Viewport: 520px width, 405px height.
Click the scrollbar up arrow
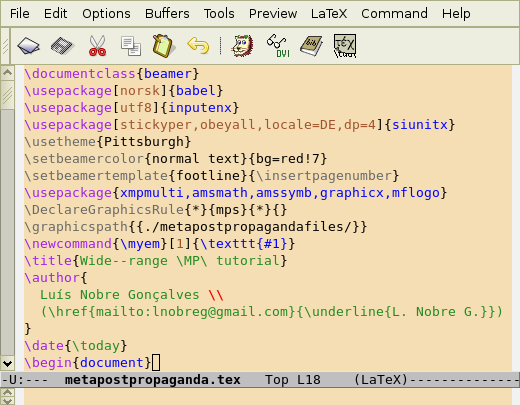coord(7,72)
